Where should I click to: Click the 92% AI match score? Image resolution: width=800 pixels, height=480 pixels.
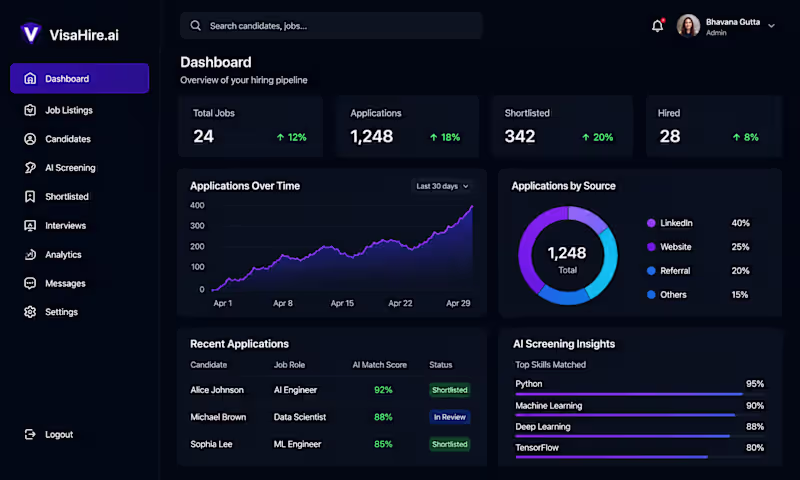[383, 390]
